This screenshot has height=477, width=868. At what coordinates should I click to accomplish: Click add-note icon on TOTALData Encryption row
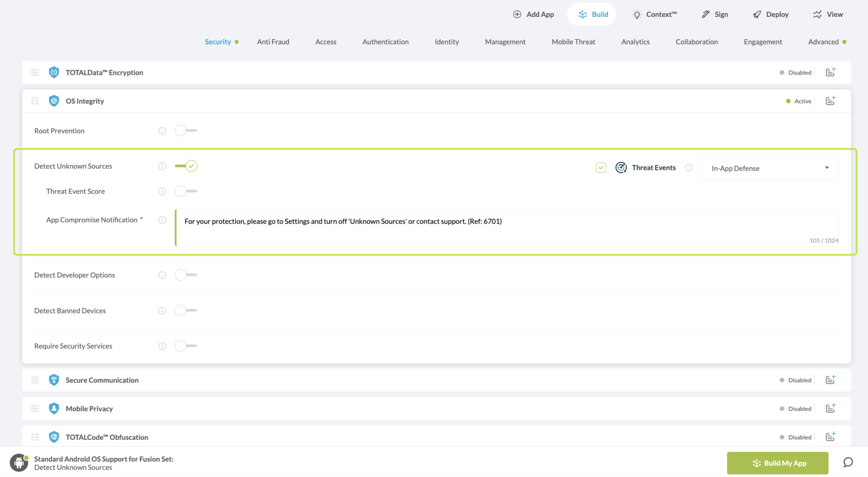pyautogui.click(x=830, y=72)
